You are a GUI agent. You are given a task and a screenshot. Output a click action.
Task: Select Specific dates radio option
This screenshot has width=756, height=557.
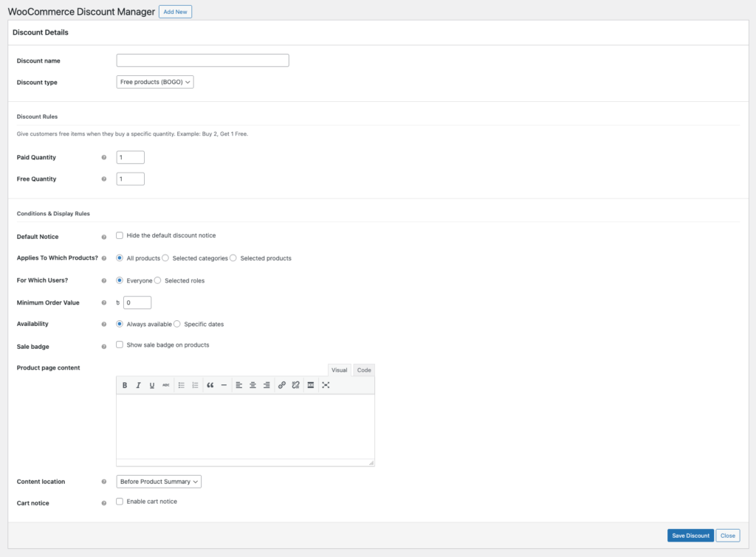[x=177, y=325]
